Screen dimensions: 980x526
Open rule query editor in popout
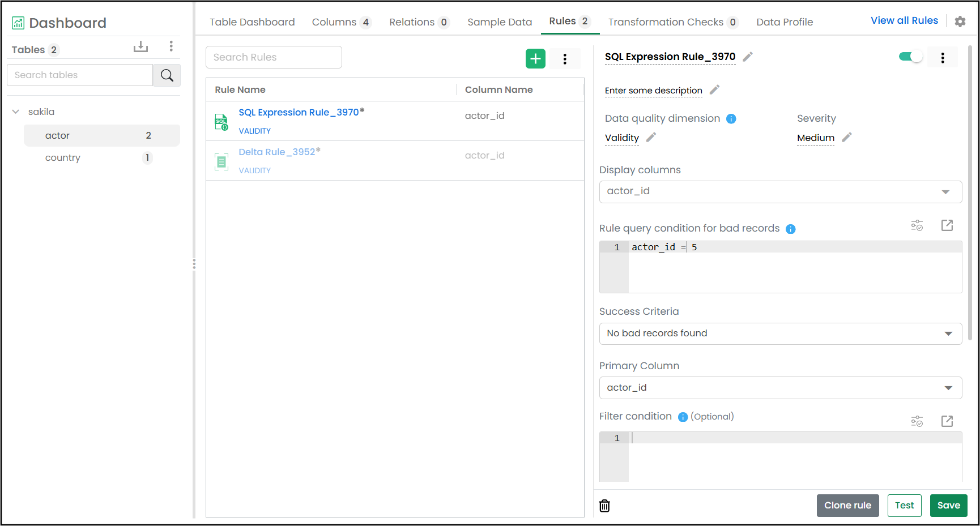click(x=947, y=225)
